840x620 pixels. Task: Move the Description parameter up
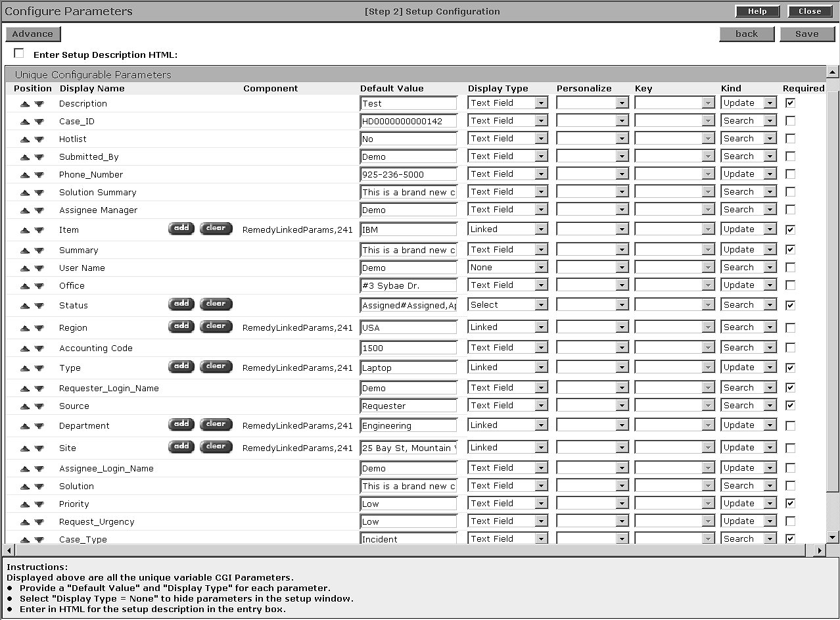tap(25, 104)
